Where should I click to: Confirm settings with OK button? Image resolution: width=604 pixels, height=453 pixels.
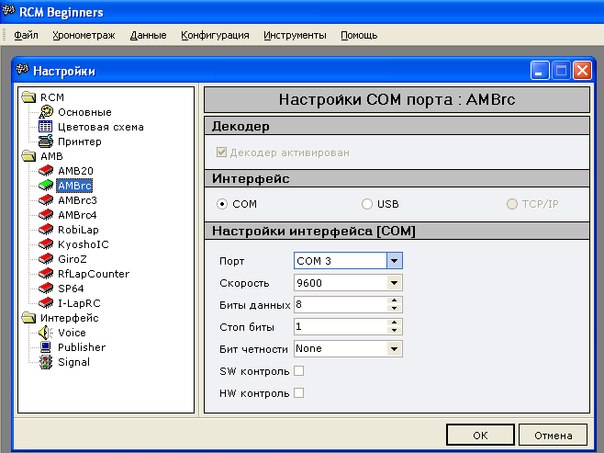tap(480, 435)
